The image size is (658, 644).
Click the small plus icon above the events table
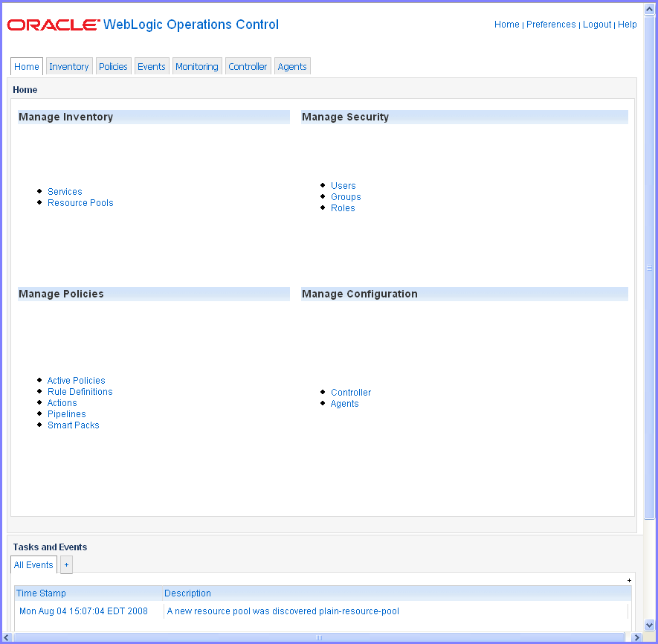pyautogui.click(x=629, y=580)
